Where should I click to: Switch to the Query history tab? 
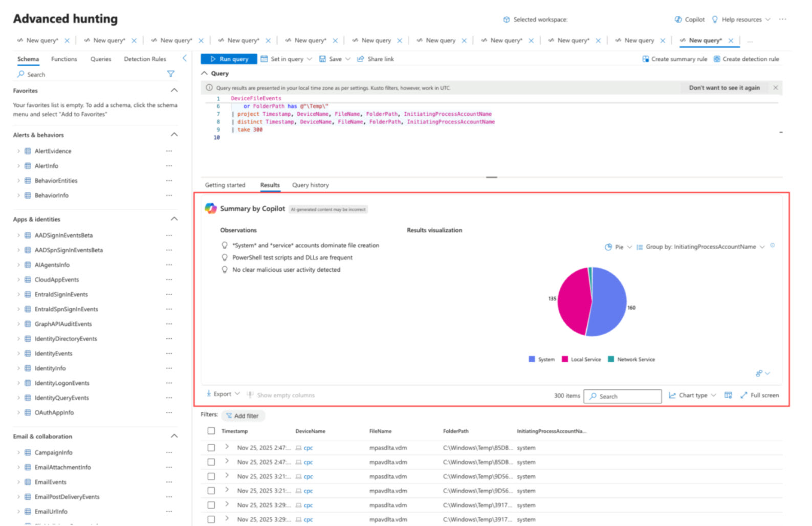click(310, 185)
